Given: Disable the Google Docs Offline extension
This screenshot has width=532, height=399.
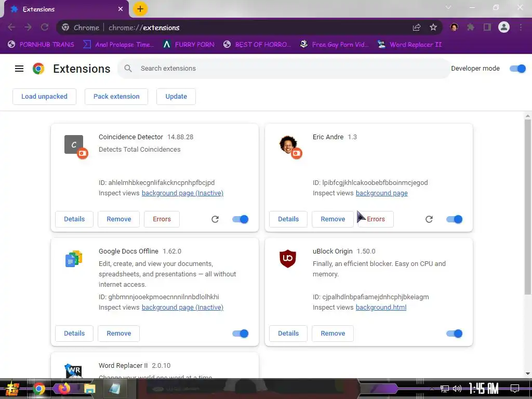Looking at the screenshot, I should (x=240, y=334).
